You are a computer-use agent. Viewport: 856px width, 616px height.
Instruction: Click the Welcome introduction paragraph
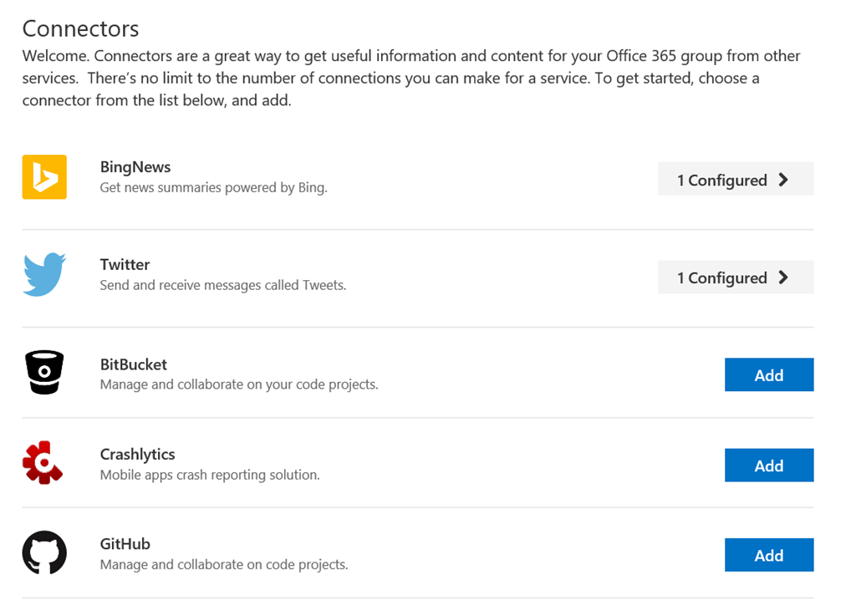(411, 78)
